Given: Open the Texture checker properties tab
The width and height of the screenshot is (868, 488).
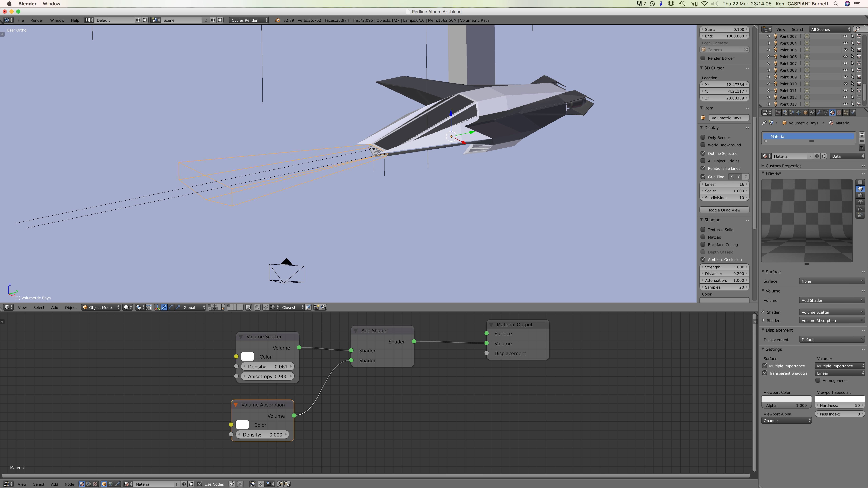Looking at the screenshot, I should click(x=839, y=113).
